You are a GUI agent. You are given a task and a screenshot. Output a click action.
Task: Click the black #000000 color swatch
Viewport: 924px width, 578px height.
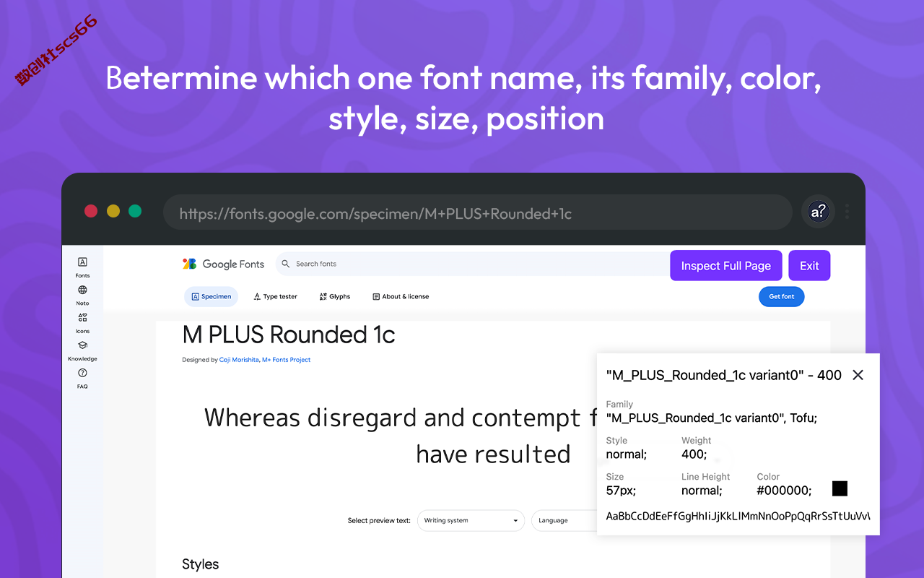[x=840, y=489]
